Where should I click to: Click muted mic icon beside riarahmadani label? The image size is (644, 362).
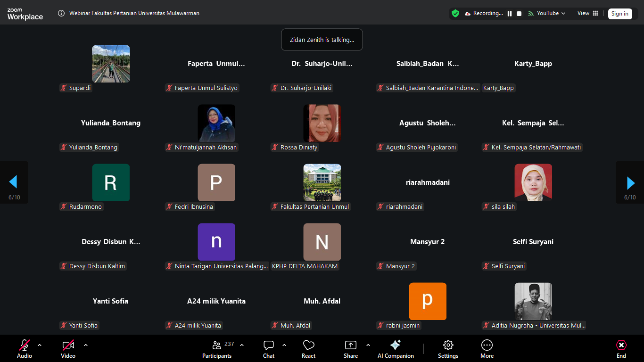tap(380, 206)
